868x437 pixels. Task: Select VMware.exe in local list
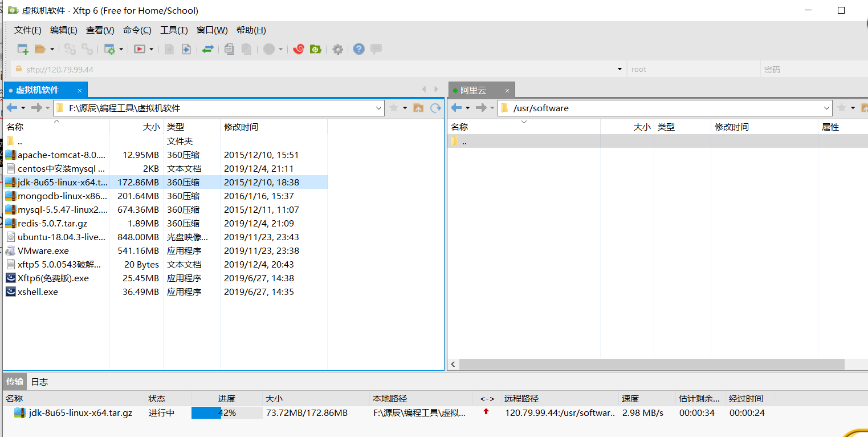tap(165, 250)
